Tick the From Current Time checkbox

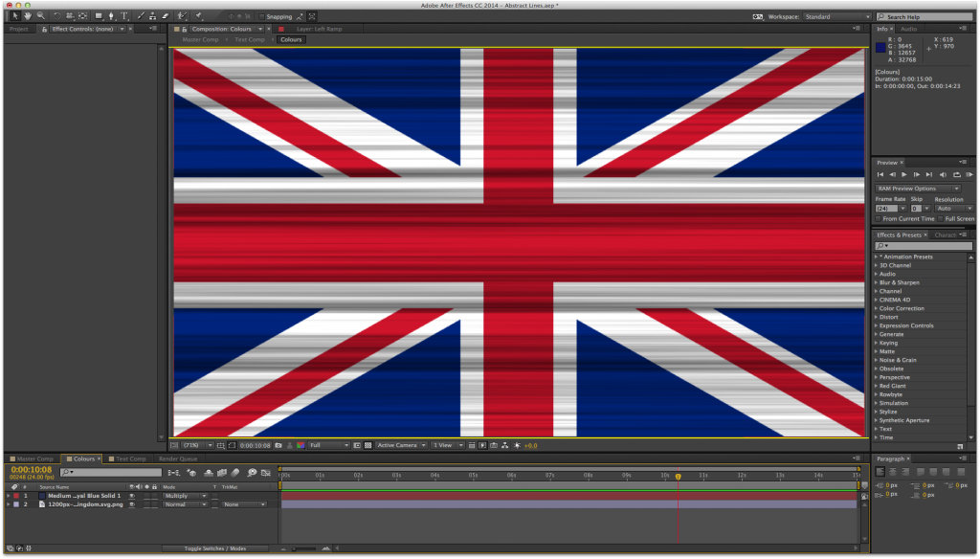[879, 218]
